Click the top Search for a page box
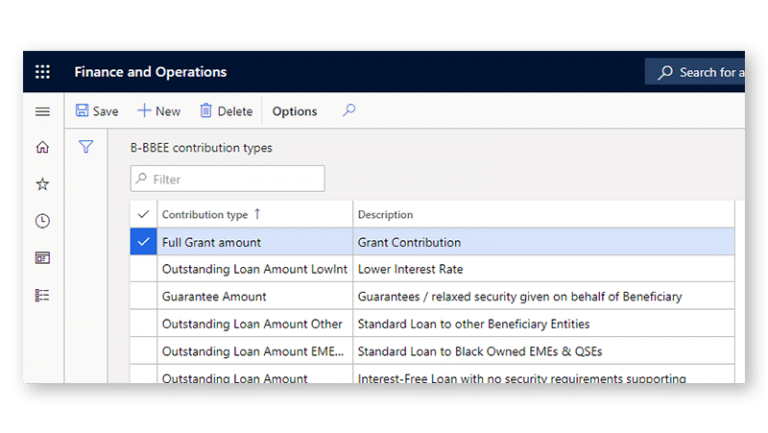768x433 pixels. tap(700, 72)
